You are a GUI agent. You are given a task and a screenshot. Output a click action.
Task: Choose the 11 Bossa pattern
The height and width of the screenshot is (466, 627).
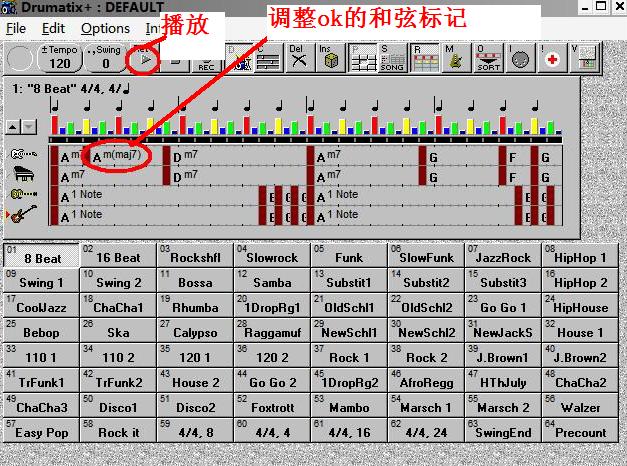(x=195, y=280)
